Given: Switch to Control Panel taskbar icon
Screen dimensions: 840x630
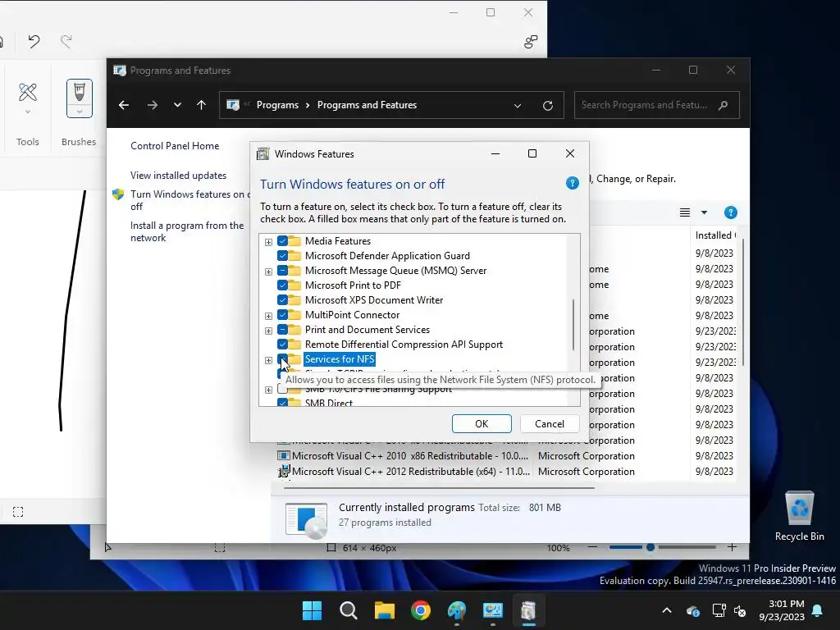Looking at the screenshot, I should [492, 610].
